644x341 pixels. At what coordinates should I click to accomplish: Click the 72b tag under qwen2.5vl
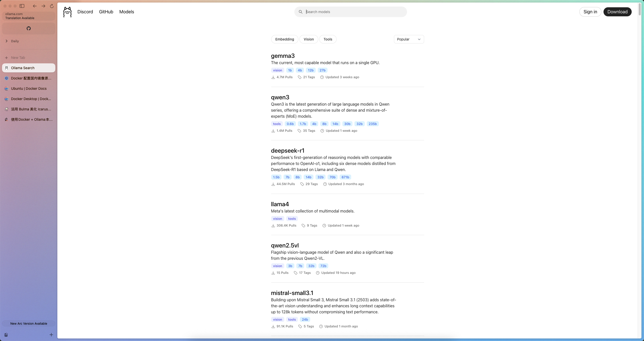(323, 266)
